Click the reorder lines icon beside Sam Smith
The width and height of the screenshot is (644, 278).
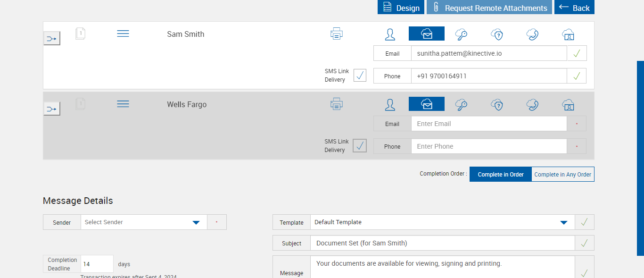(123, 34)
